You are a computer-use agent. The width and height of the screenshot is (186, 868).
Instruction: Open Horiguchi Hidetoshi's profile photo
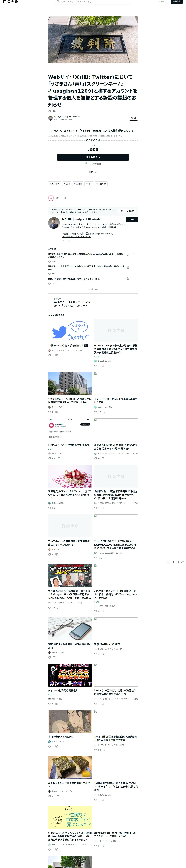(54, 223)
